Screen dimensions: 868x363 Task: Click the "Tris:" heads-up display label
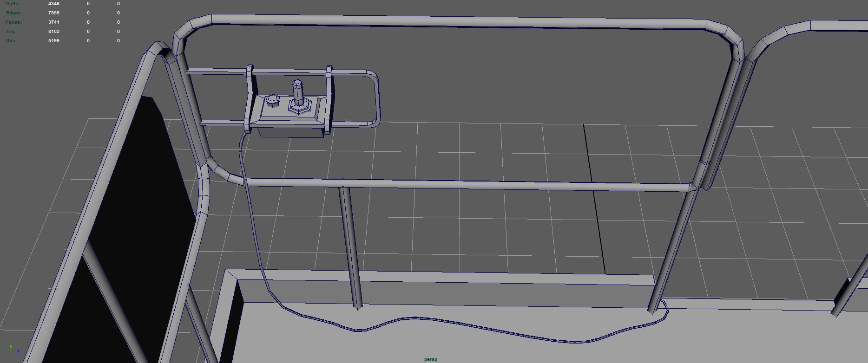11,32
